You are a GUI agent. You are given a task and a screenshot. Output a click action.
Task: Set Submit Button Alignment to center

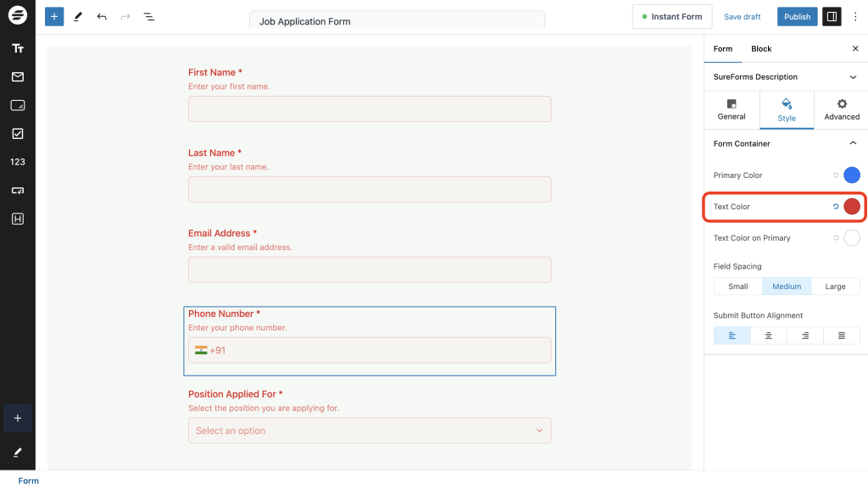tap(768, 335)
